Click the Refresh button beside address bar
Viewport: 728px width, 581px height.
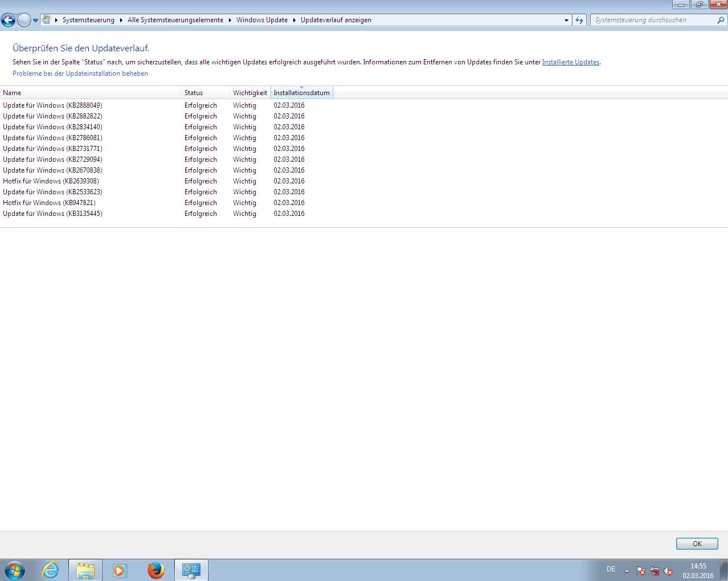pyautogui.click(x=579, y=20)
